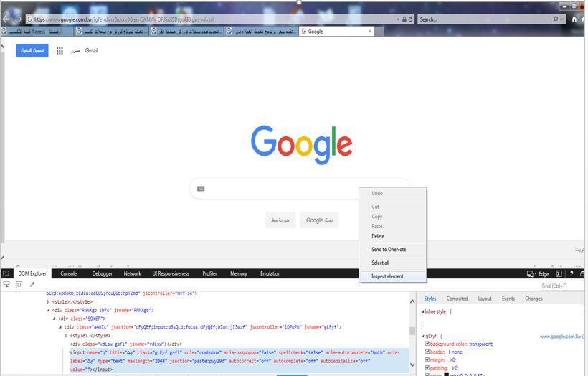Switch to the Console tab

click(x=69, y=273)
